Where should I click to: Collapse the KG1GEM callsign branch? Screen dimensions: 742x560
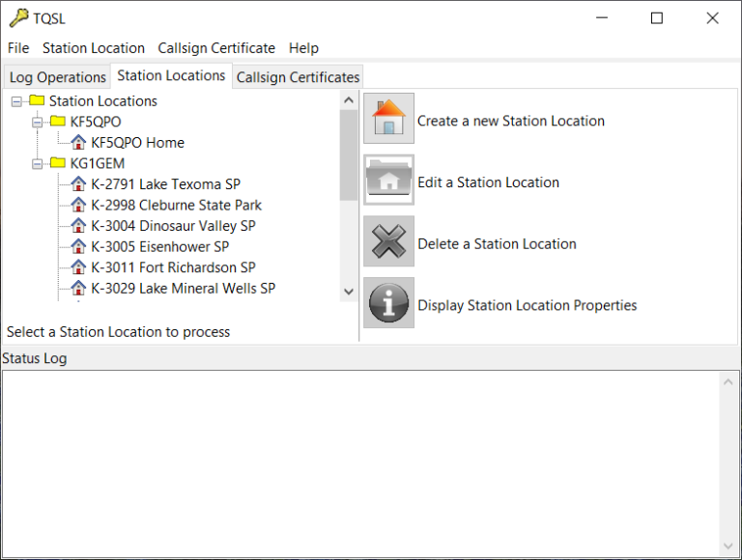coord(37,163)
